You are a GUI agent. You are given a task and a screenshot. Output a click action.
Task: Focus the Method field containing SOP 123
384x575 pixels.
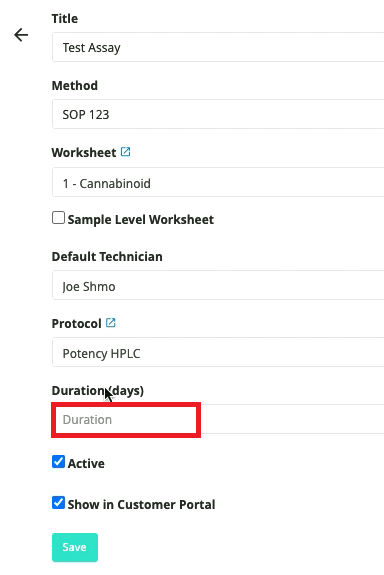tap(218, 114)
